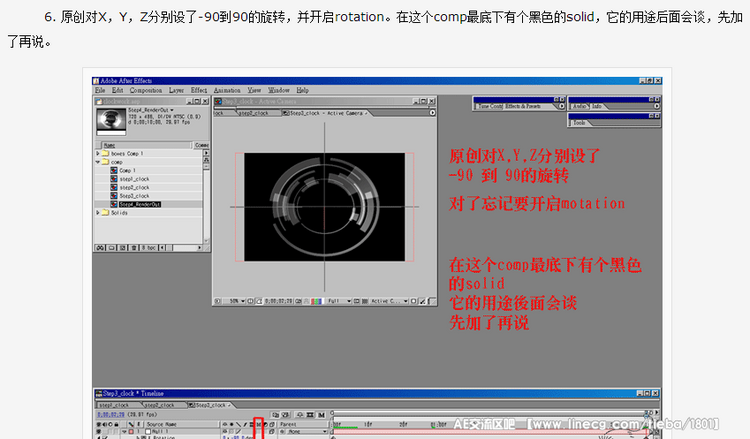Toggle the Enable Motion Blur M button
This screenshot has height=439, width=750.
point(321,415)
